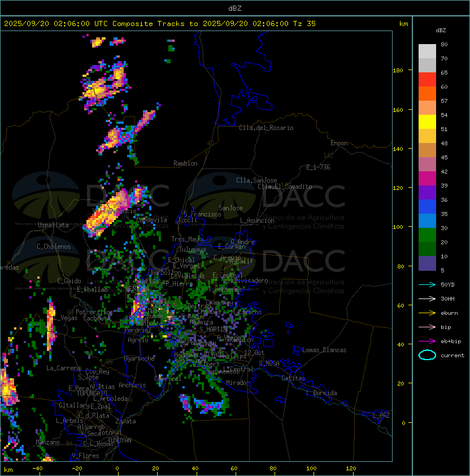This screenshot has width=470, height=476.
Task: Click the Uspallata place label
Action: [54, 225]
